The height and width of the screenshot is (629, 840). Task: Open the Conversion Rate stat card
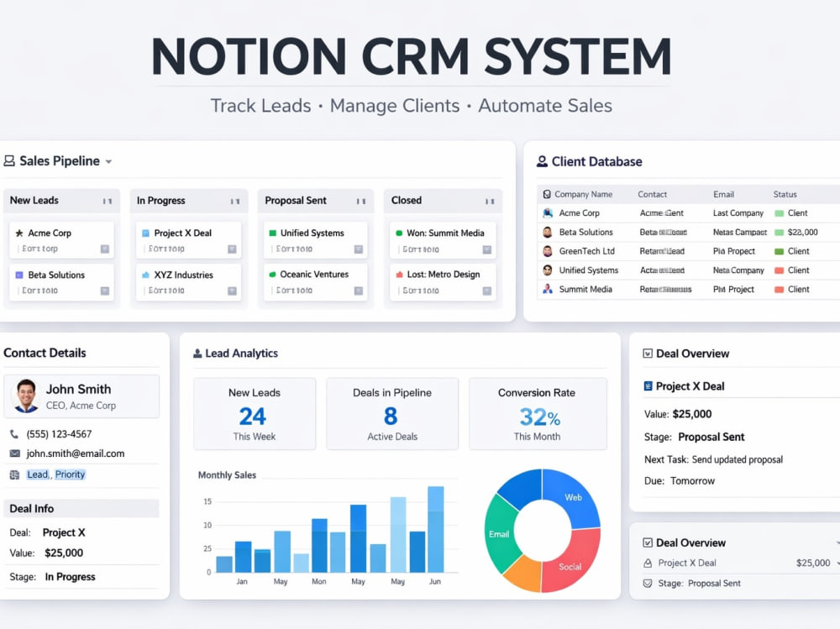click(x=538, y=414)
